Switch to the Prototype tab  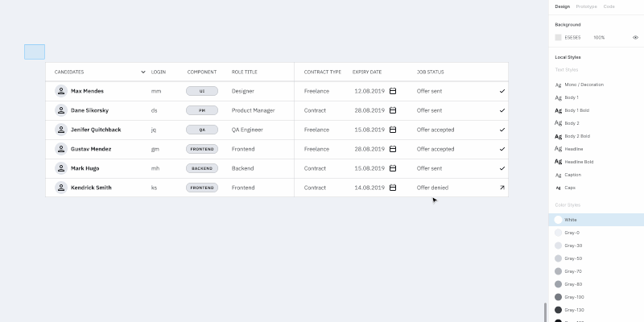586,6
